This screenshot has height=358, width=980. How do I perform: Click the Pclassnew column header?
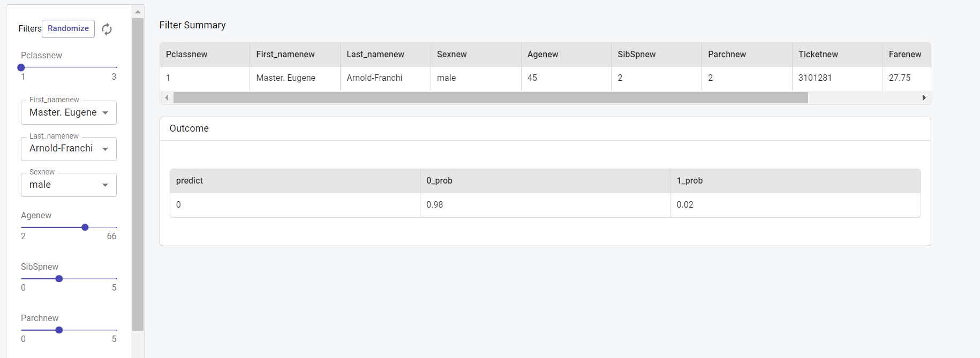point(187,55)
